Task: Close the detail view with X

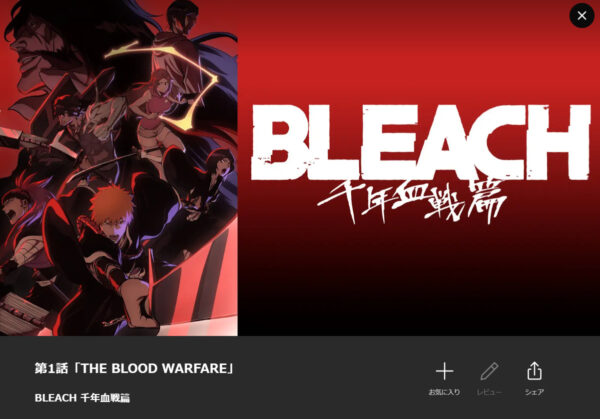Action: [x=582, y=15]
